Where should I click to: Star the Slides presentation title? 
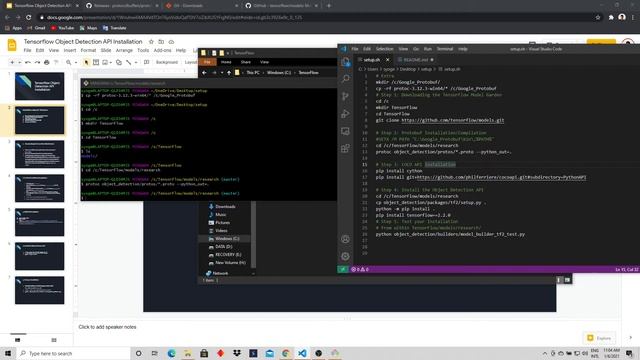click(x=151, y=42)
